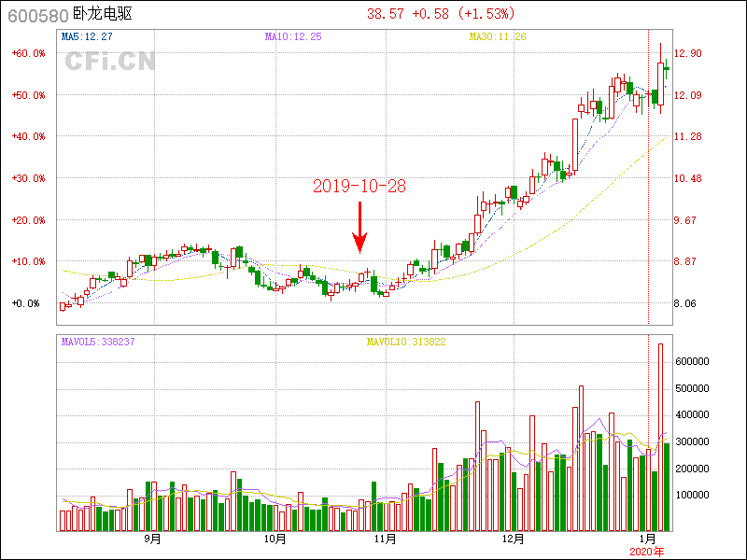Click the 600000 volume axis label

tap(692, 362)
